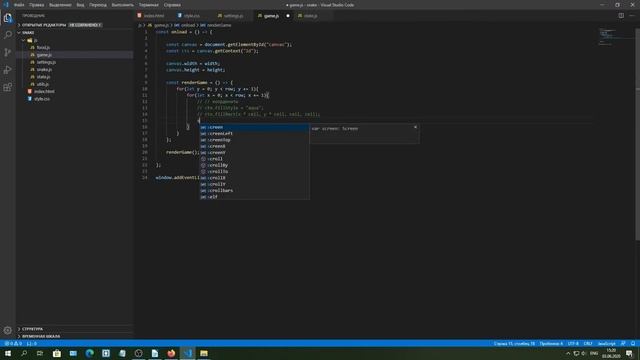Close the suggestion details panel
The height and width of the screenshot is (360, 640).
pyautogui.click(x=415, y=127)
